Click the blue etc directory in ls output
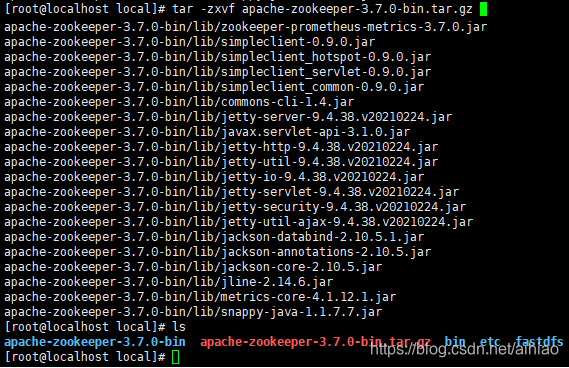569x368 pixels. click(490, 342)
